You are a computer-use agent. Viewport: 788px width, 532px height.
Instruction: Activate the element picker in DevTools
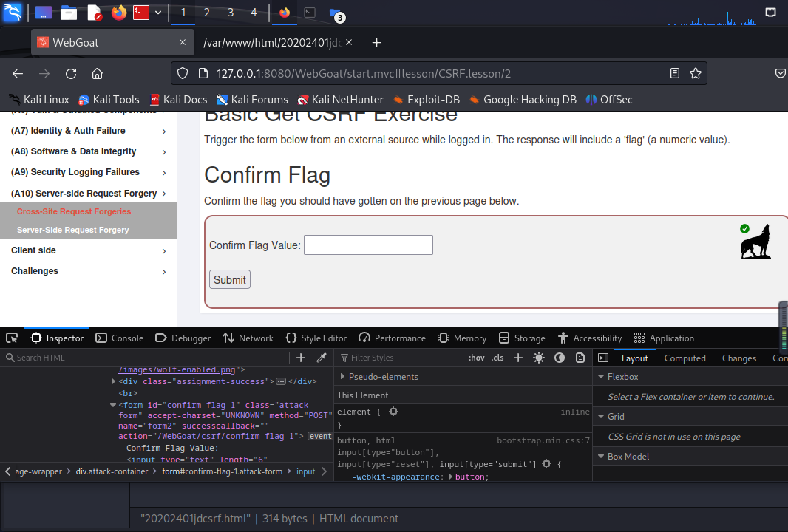point(12,338)
